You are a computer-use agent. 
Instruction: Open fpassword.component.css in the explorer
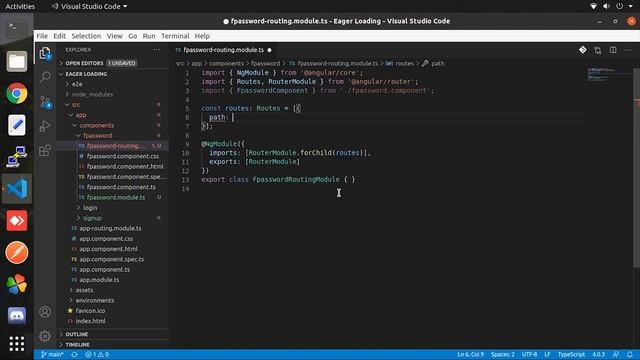(x=123, y=156)
